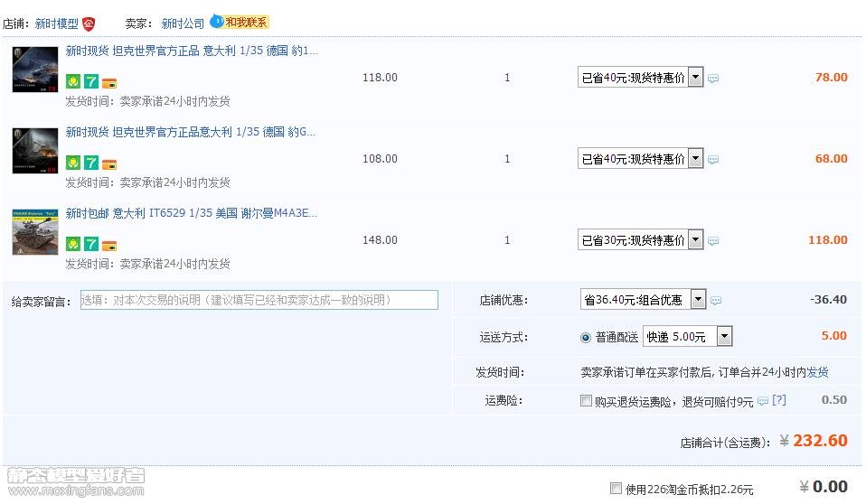Image resolution: width=866 pixels, height=504 pixels.
Task: Click 发货 link in shipping promise text
Action: click(x=817, y=373)
